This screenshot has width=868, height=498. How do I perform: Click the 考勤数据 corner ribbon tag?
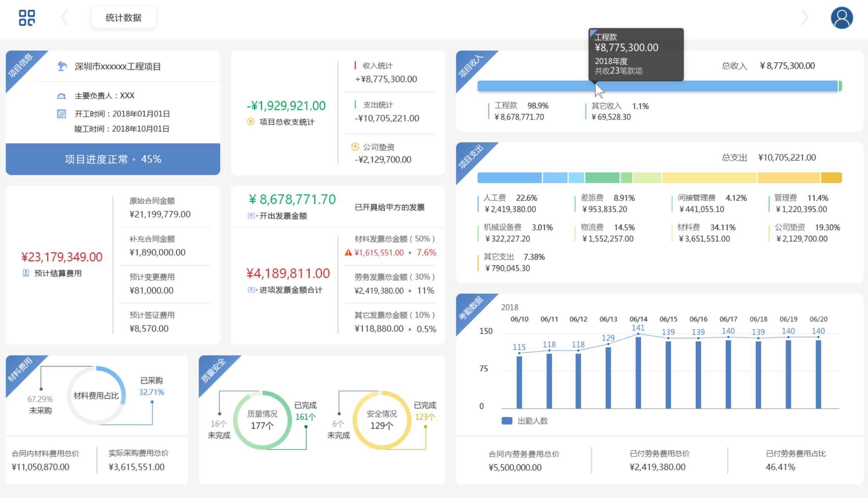pos(471,308)
